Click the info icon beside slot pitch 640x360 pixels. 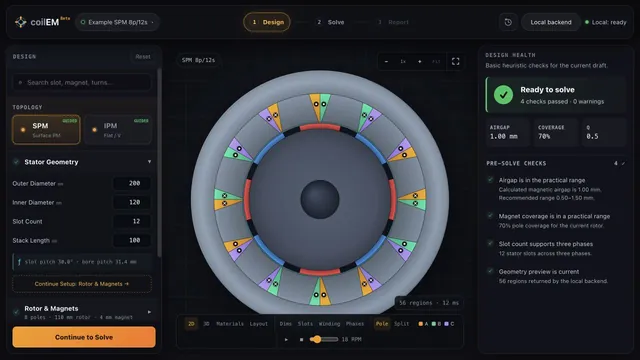[x=19, y=262]
